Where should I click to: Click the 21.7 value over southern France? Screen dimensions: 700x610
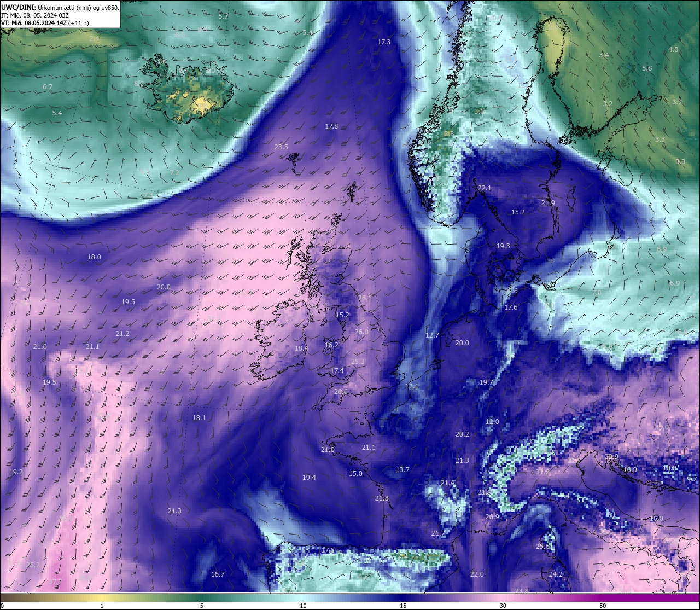[x=438, y=533]
